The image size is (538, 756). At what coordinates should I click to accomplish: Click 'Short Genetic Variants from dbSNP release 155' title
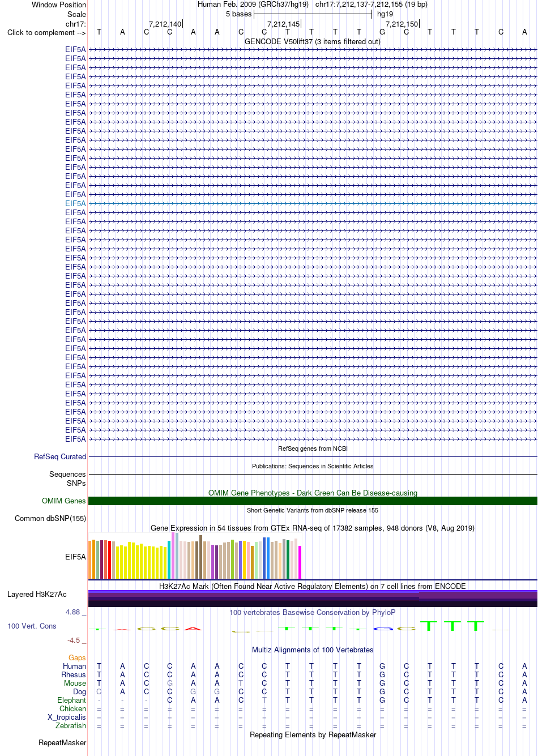(x=313, y=510)
